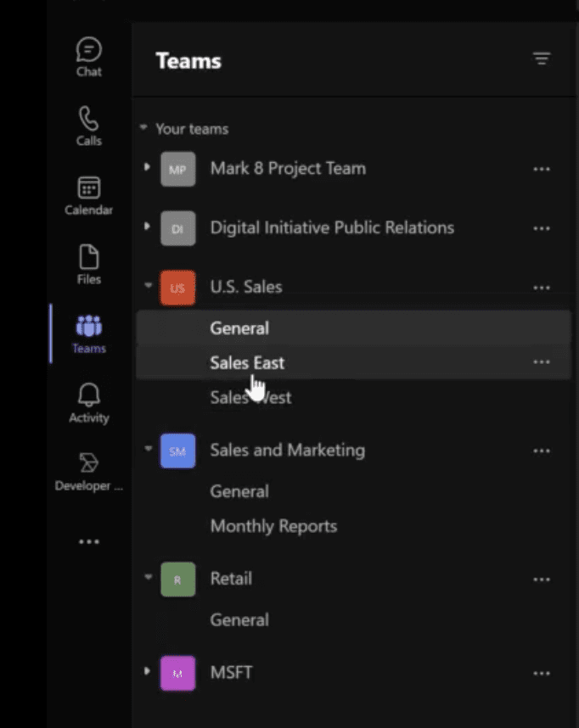
Task: Select the Sales East channel
Action: [x=354, y=362]
